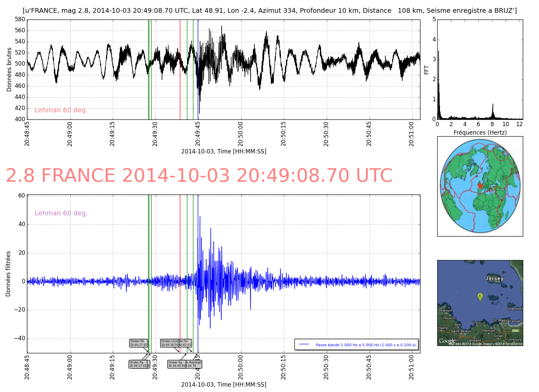Click the blue vertical line in filtered plot

pyautogui.click(x=198, y=236)
